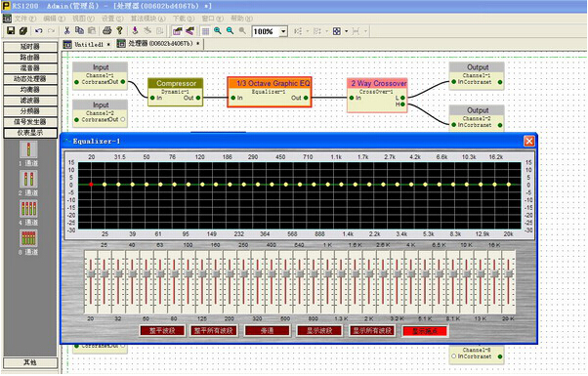Expand the 其他 section at sidebar bottom
Image resolution: width=588 pixels, height=376 pixels.
tap(30, 362)
